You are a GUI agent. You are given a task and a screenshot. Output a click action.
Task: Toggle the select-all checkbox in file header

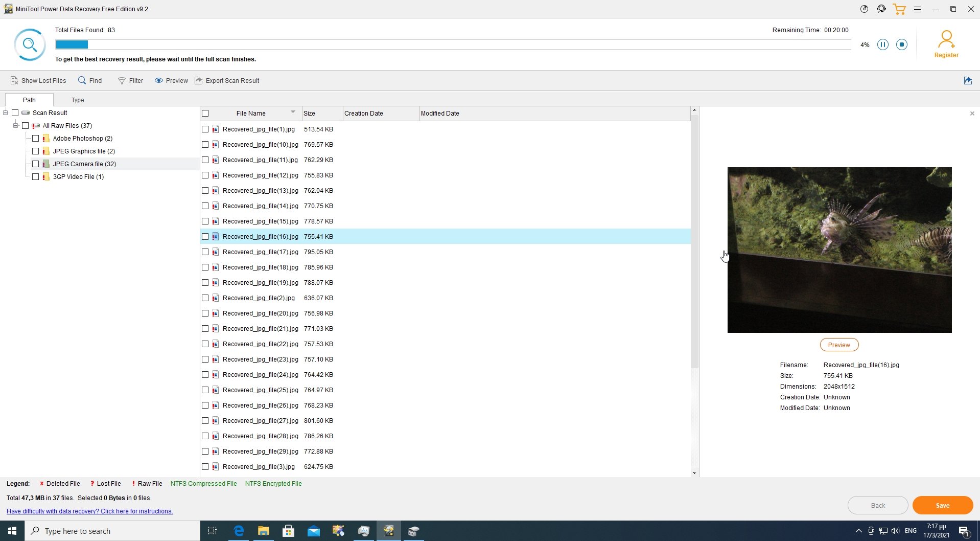coord(205,114)
